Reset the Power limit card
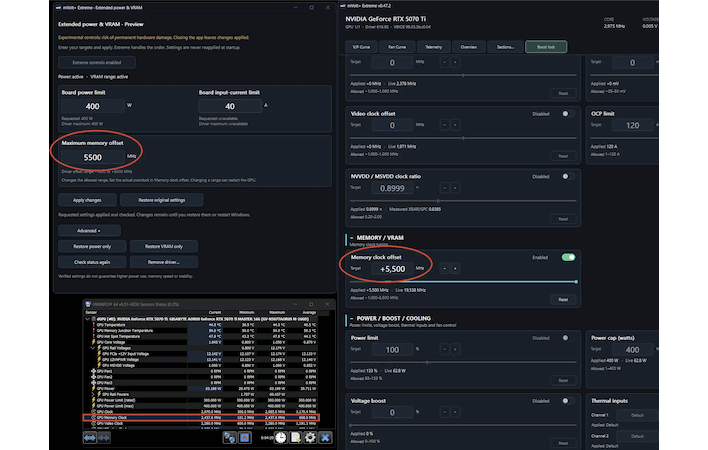The width and height of the screenshot is (708, 450). coord(563,380)
